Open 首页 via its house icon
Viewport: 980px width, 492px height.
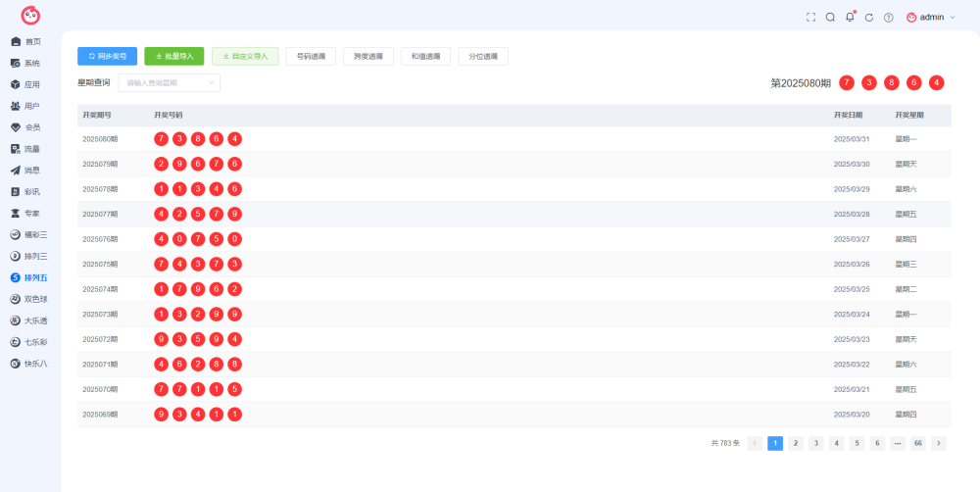pos(16,42)
